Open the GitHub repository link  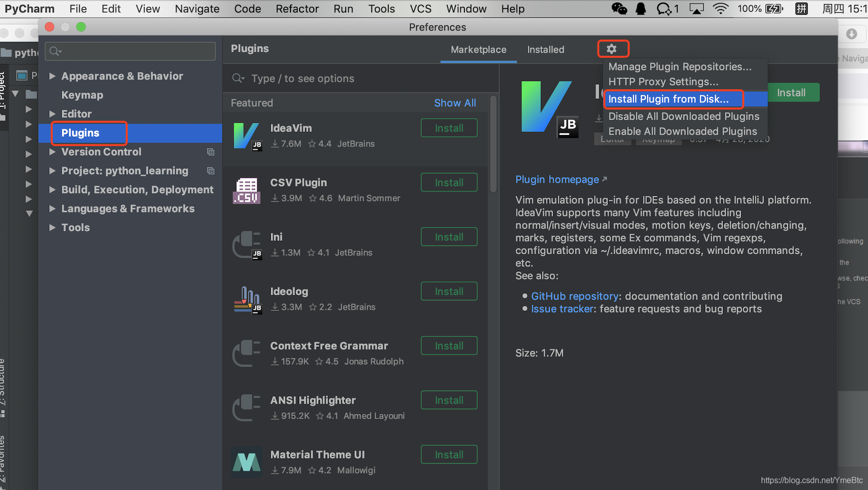[575, 296]
